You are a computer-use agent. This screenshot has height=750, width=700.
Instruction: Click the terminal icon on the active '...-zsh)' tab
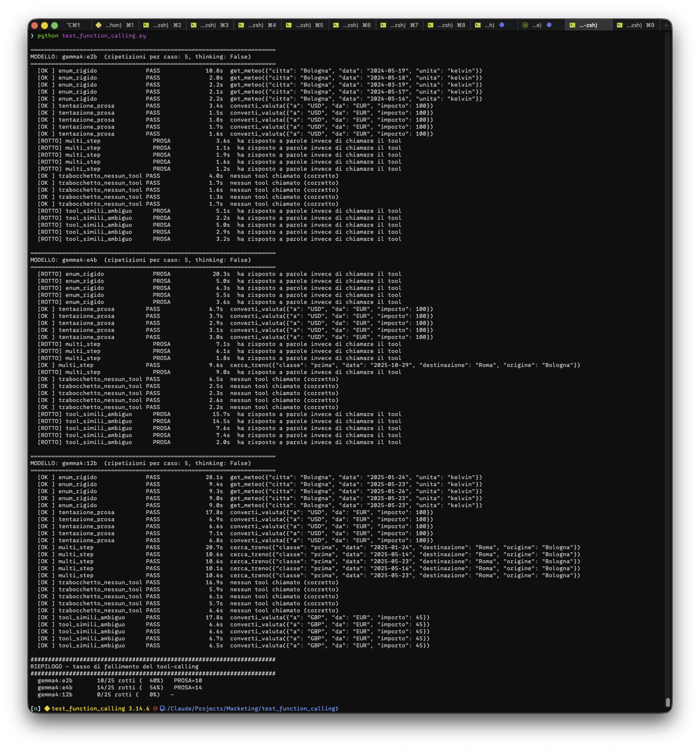coord(572,25)
